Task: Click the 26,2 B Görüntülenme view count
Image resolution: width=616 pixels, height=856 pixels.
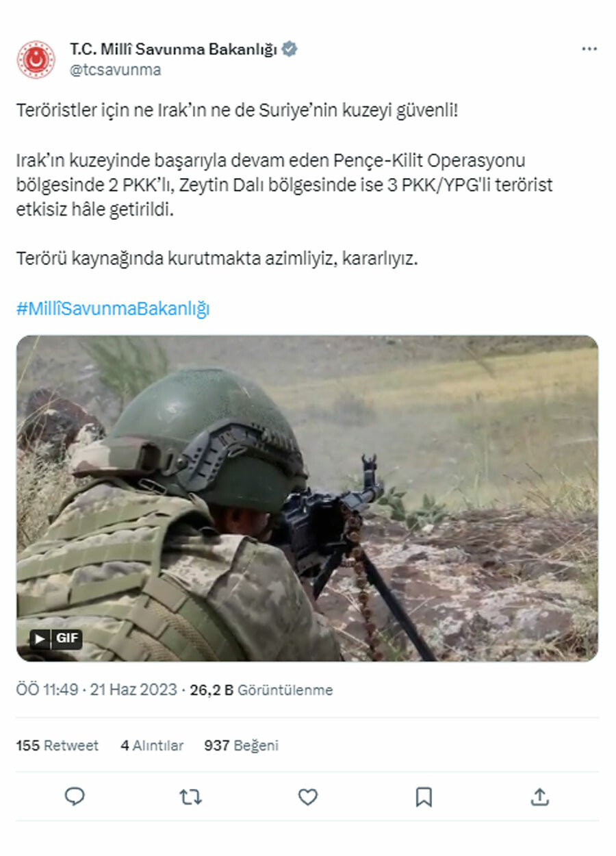Action: click(261, 690)
